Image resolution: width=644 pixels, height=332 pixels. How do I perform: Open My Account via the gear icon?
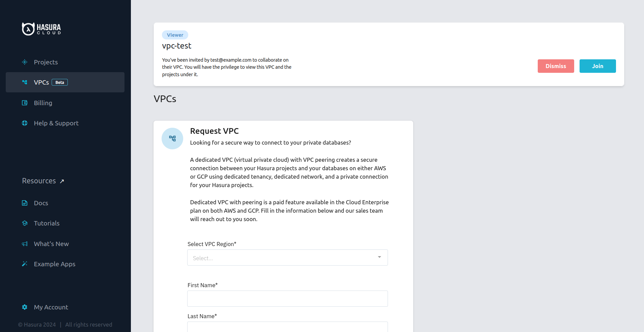click(x=25, y=307)
